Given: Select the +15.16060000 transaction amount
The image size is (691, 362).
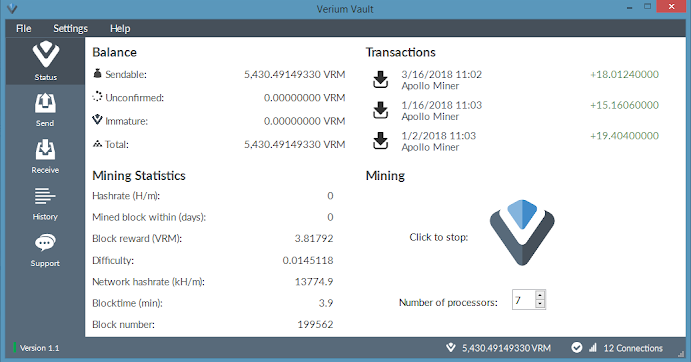Looking at the screenshot, I should [624, 105].
